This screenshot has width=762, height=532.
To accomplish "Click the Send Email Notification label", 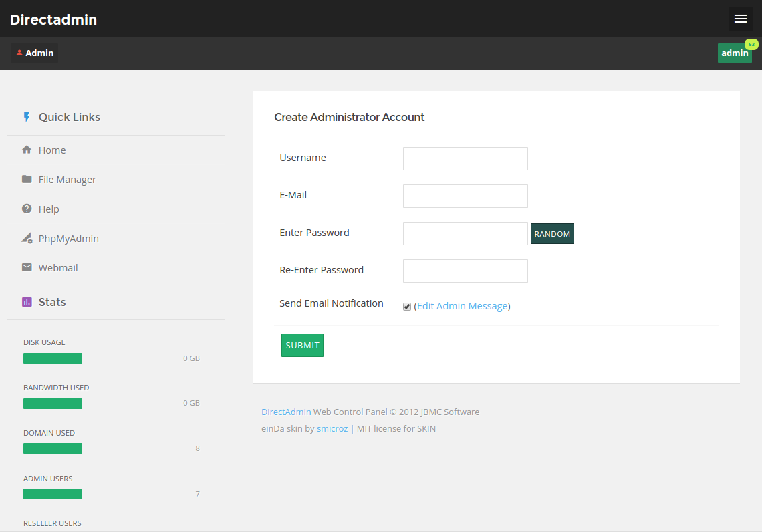I will point(332,303).
